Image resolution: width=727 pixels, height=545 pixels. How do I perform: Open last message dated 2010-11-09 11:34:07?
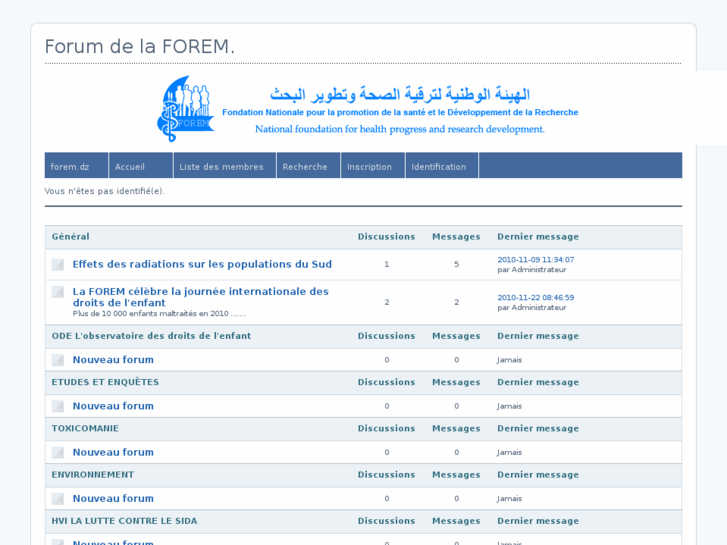point(536,260)
